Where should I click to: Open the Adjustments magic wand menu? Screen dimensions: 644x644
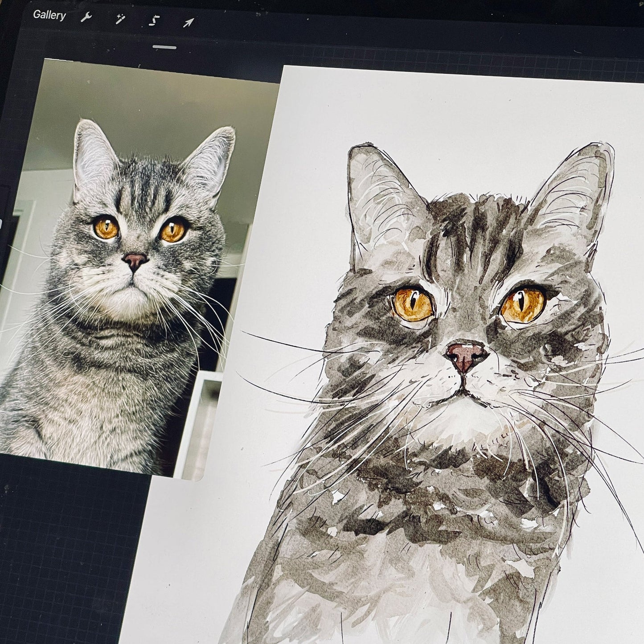(120, 19)
